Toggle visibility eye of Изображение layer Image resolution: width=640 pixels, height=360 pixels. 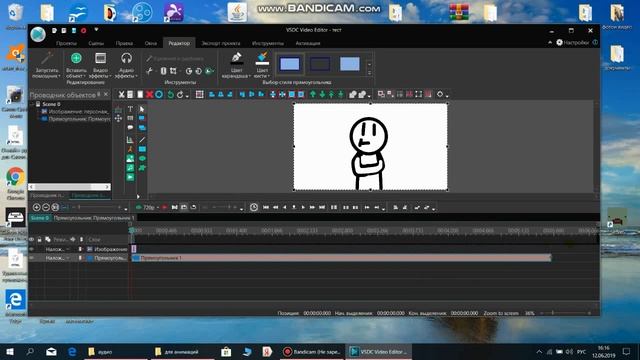31,249
